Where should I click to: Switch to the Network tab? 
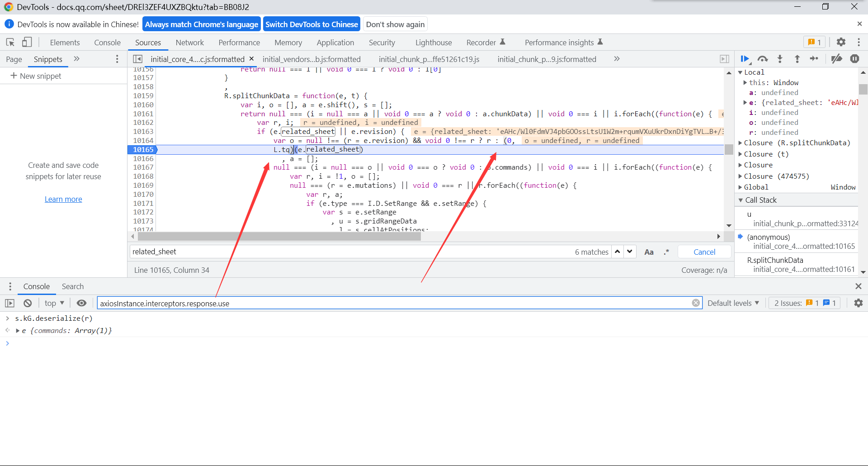189,43
